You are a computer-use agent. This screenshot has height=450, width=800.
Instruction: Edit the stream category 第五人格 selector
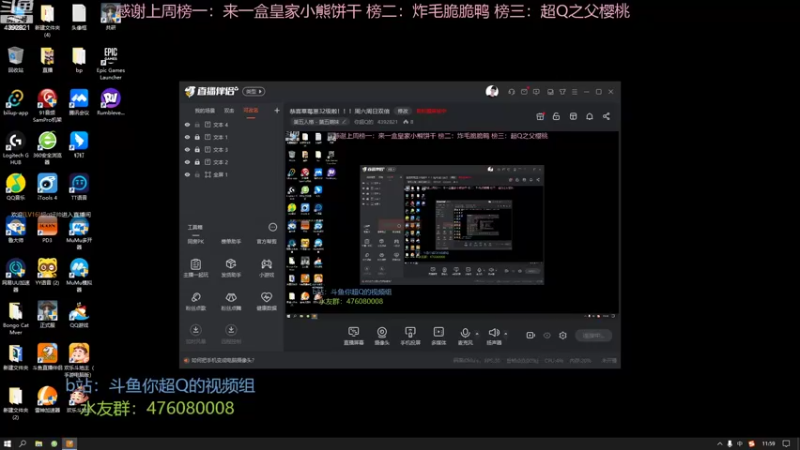click(319, 122)
